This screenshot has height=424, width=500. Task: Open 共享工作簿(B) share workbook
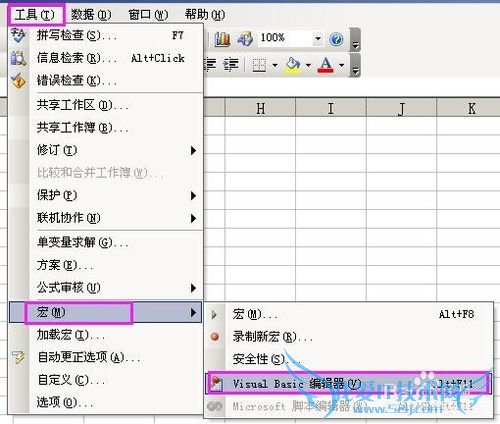click(106, 128)
